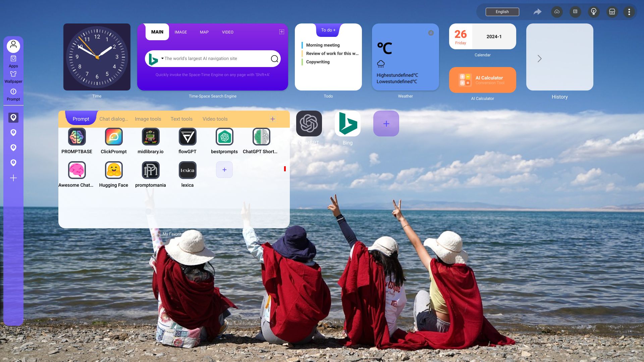Switch to the Image tools tab in My Favorites
The height and width of the screenshot is (362, 644).
(148, 119)
